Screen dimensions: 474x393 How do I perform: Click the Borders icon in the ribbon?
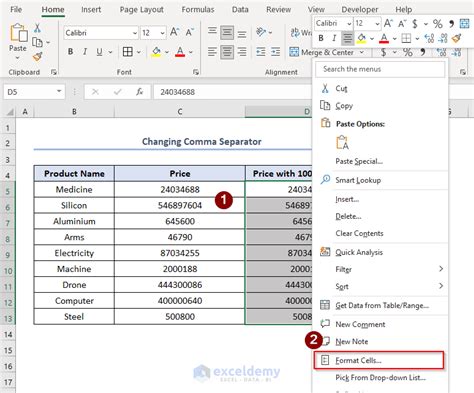(x=128, y=52)
